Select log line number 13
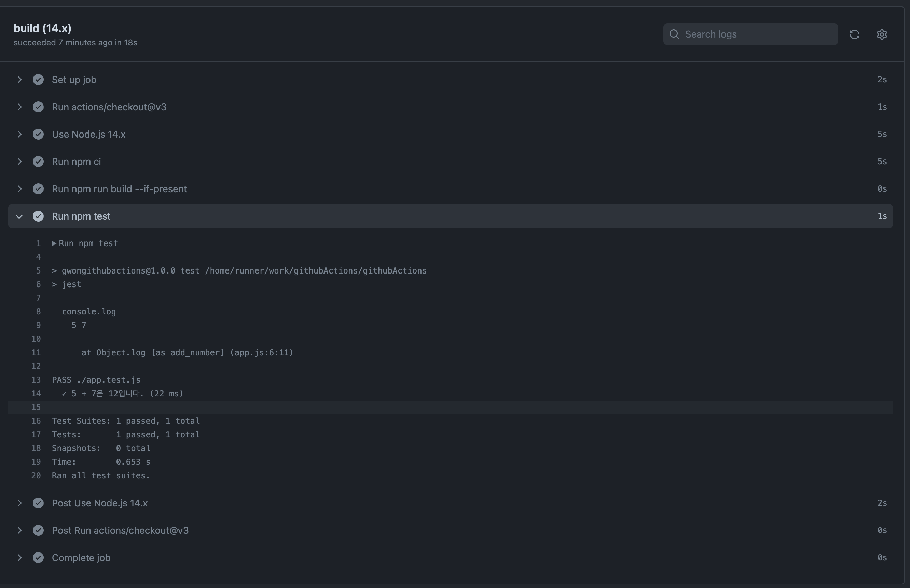The image size is (910, 588). click(36, 380)
